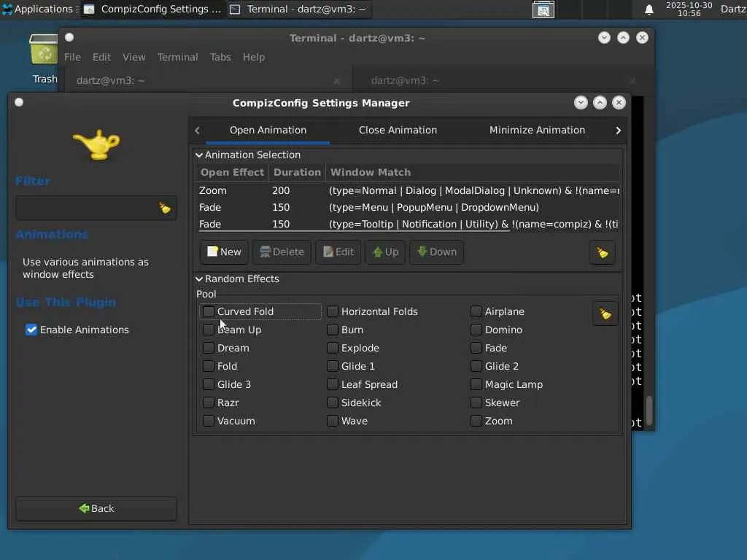Select the Fade row for Tooltip types
Screen dimensions: 747x560
408,223
